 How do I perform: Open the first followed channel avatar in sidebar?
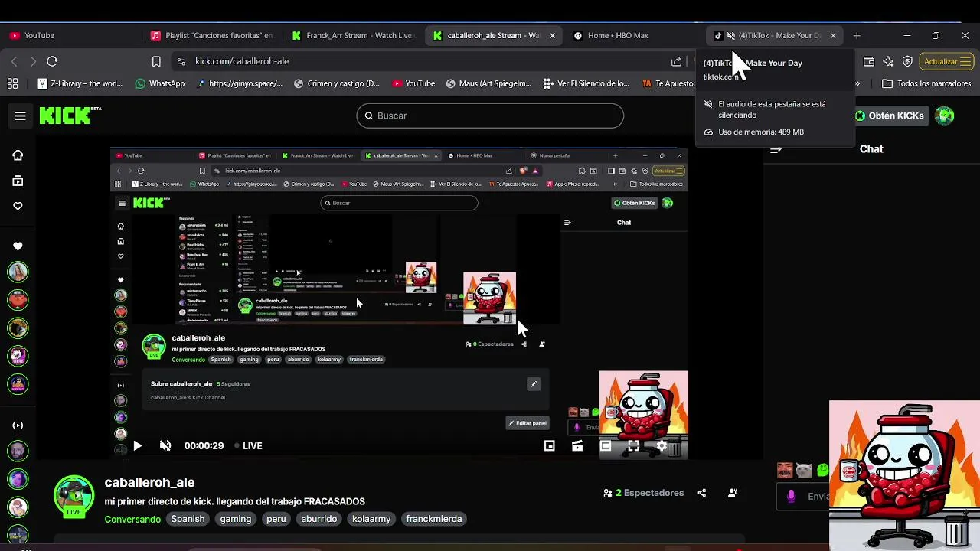(x=18, y=271)
